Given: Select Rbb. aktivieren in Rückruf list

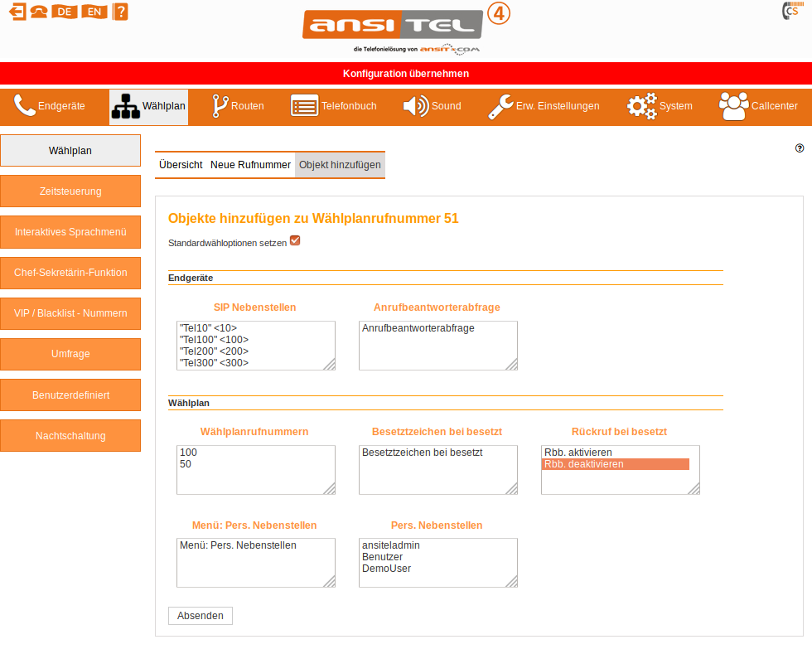Looking at the screenshot, I should pyautogui.click(x=578, y=453).
